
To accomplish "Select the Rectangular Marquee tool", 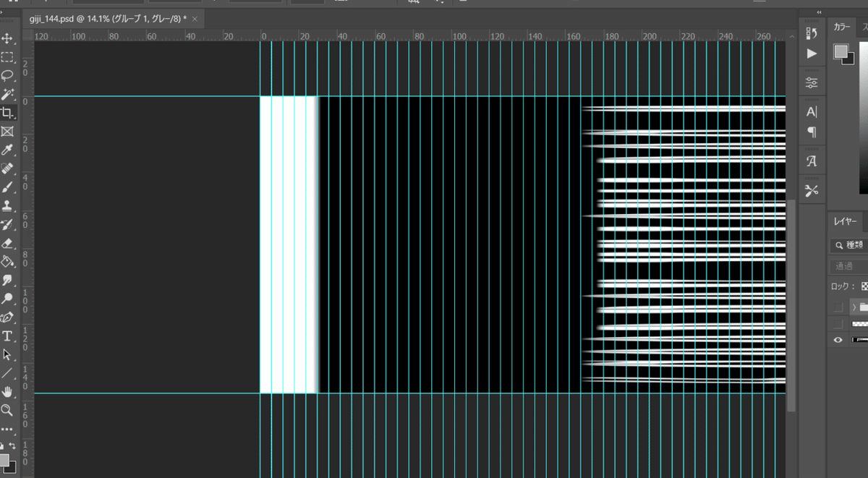I will [7, 57].
